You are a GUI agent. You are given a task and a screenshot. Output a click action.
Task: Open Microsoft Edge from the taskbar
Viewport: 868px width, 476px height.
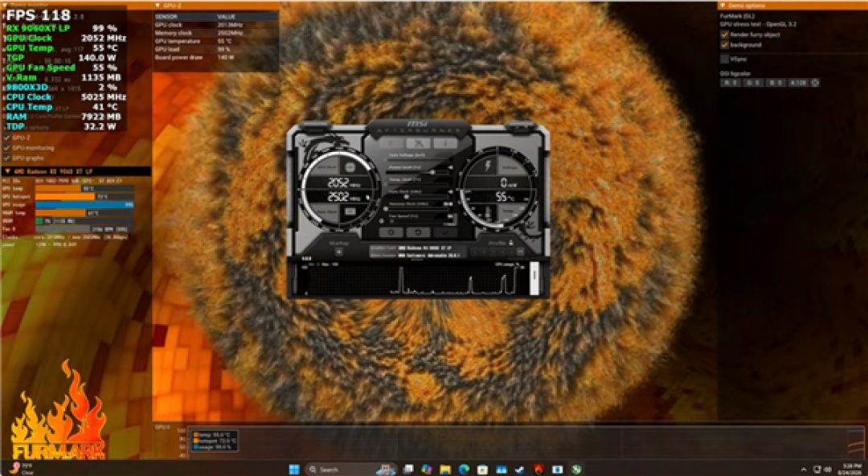[464, 470]
